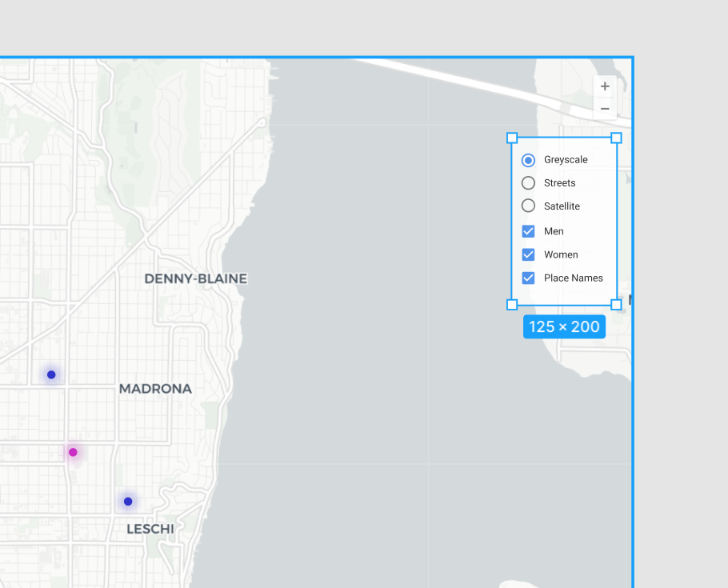Viewport: 728px width, 588px height.
Task: Click the blue map marker above Madrona
Action: click(51, 374)
